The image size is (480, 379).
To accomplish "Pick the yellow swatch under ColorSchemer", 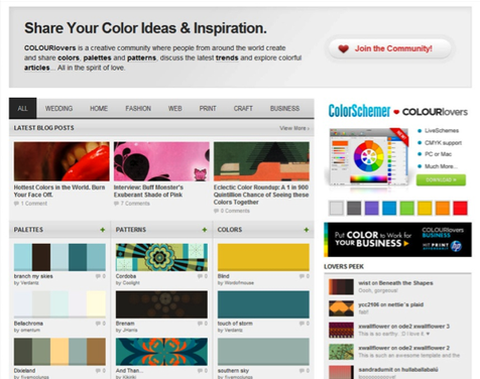I will (425, 208).
